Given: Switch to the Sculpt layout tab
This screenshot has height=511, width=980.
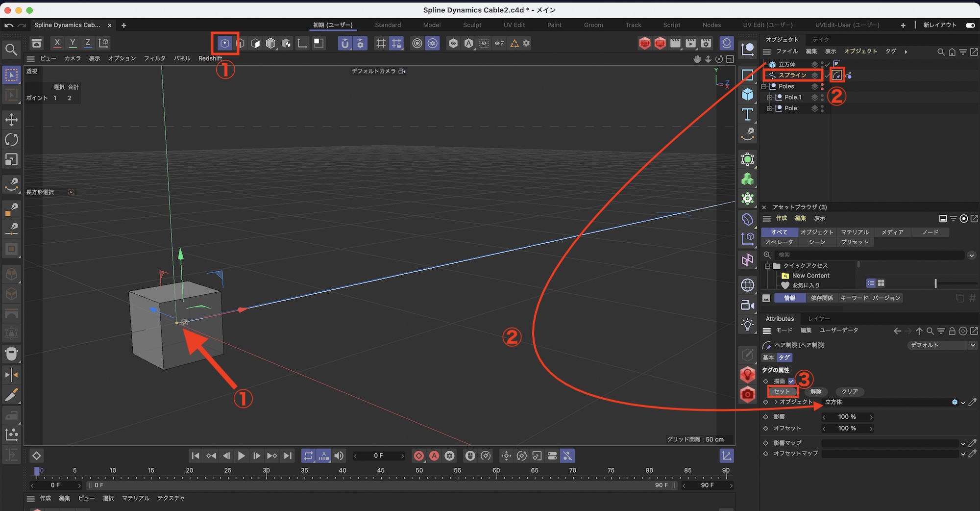Looking at the screenshot, I should (x=472, y=25).
